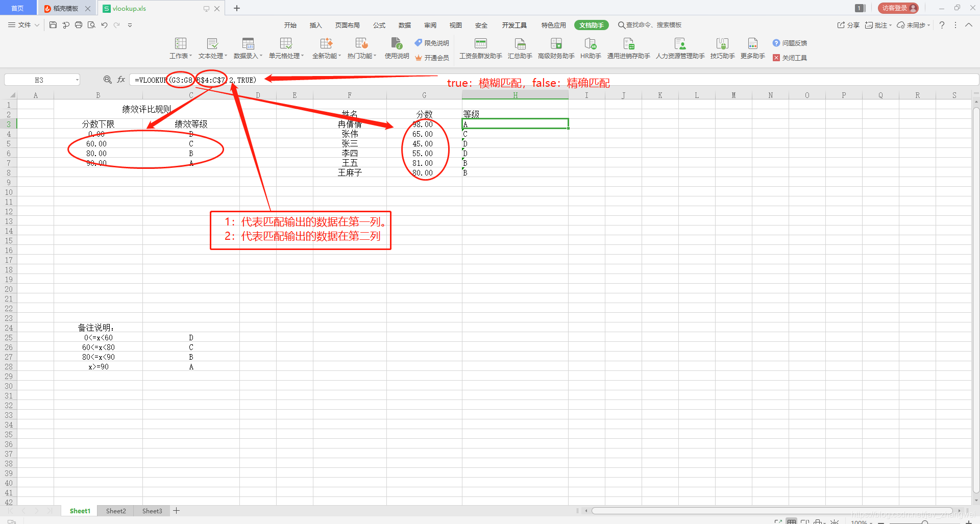Open the 文本处理 text processing dropdown
Viewport: 980px width, 524px height.
pos(212,48)
